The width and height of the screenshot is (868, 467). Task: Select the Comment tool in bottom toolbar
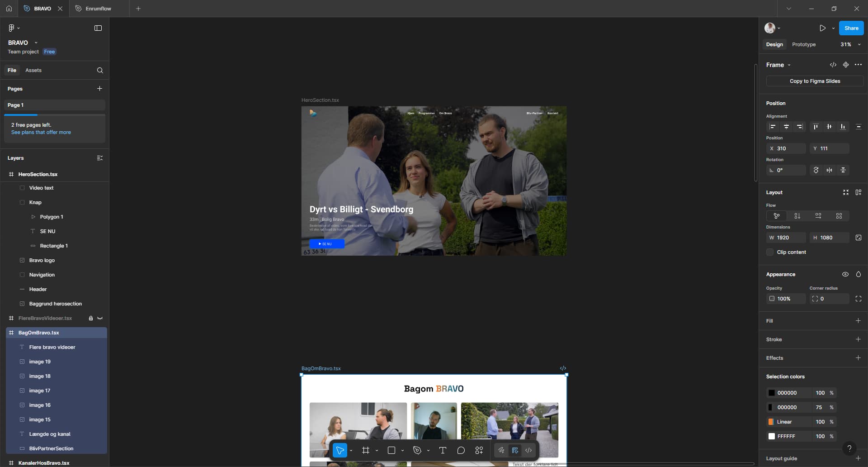tap(461, 450)
